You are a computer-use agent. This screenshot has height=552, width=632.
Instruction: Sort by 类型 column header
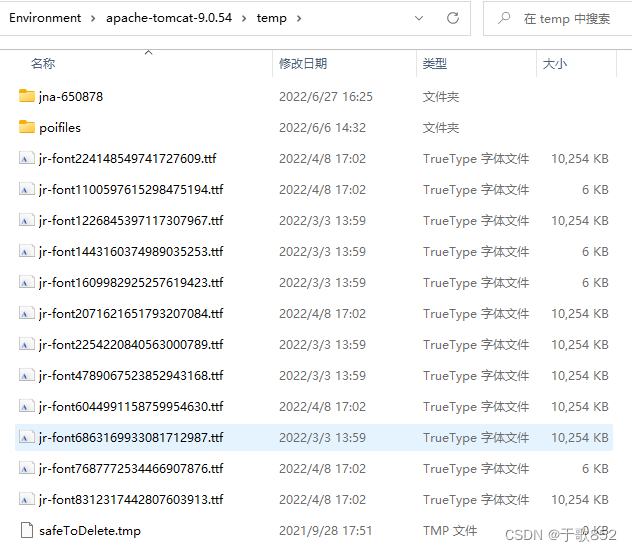pos(435,64)
